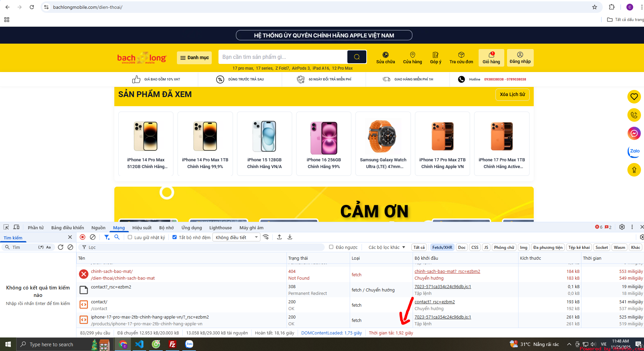Click the export HAR download icon
Screen dimensions: 644x351
pyautogui.click(x=290, y=237)
